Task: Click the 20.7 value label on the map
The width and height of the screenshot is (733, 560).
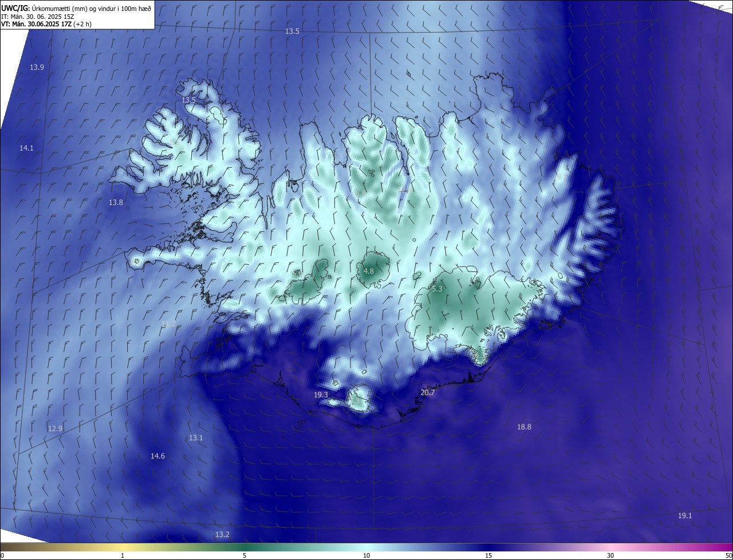Action: pos(427,392)
